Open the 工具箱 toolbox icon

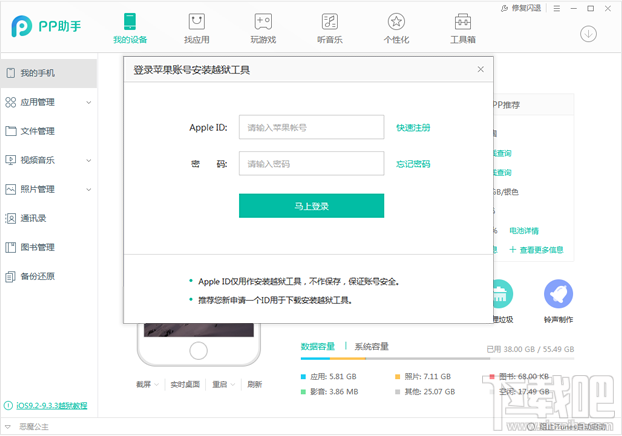pyautogui.click(x=463, y=21)
